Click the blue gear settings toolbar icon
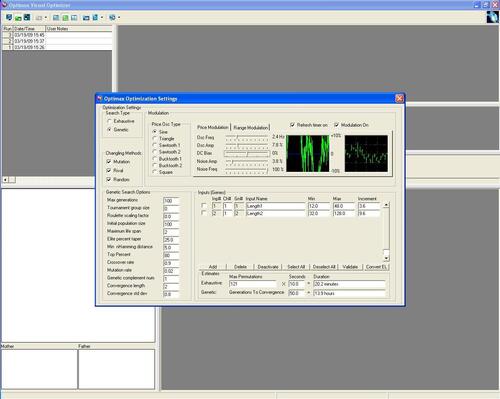The width and height of the screenshot is (500, 399). pos(112,17)
